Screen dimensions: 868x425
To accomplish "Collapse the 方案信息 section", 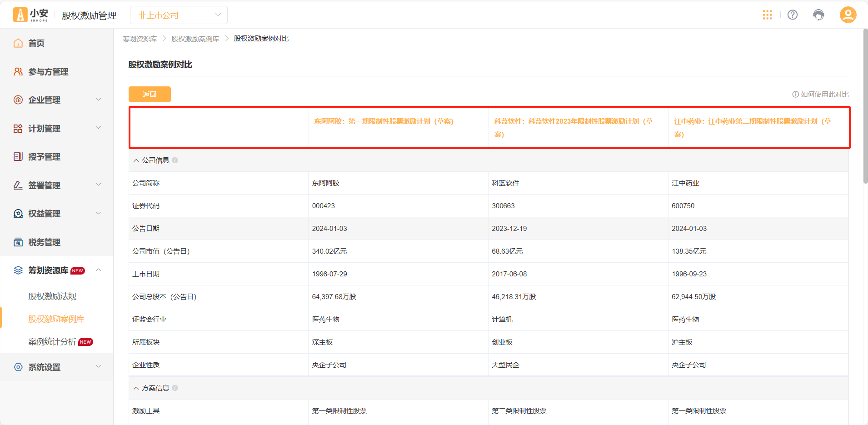I will (x=136, y=388).
